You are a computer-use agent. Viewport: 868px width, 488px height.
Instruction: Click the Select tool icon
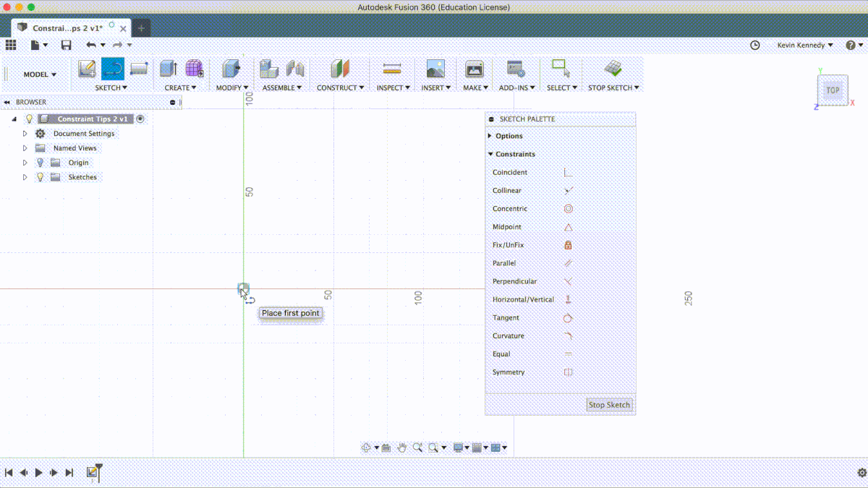(561, 68)
